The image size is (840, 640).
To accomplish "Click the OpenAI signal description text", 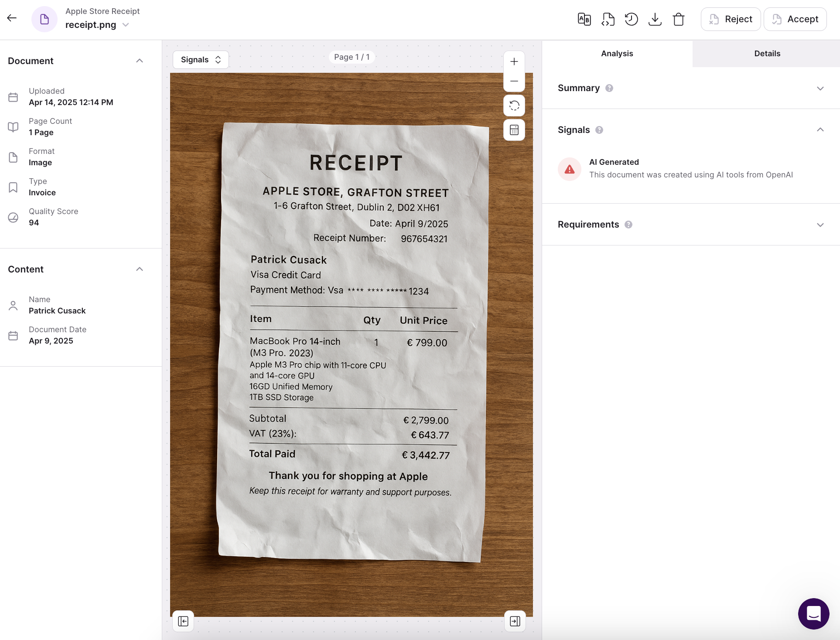I will click(691, 175).
